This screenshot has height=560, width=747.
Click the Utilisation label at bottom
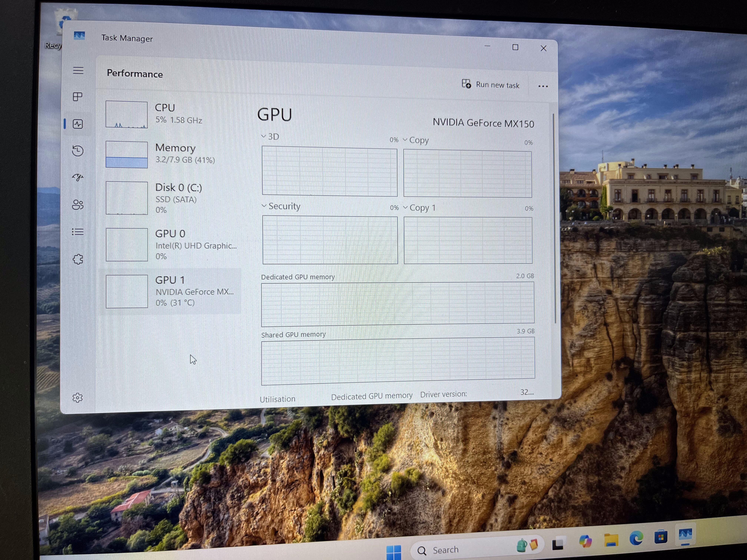(277, 399)
